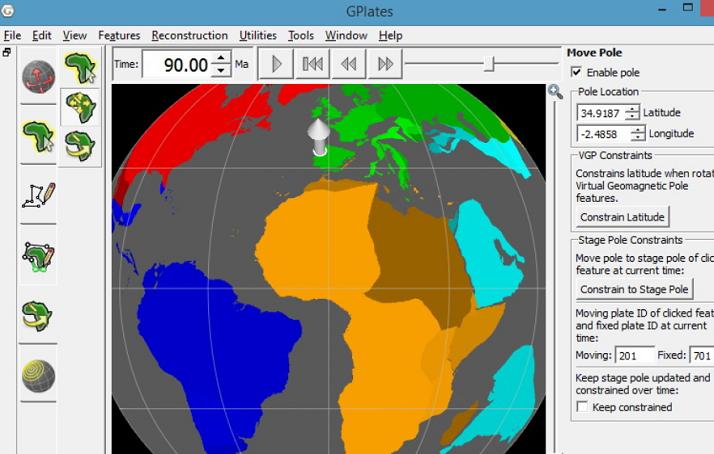Minimize the GPlates window
The image size is (714, 454).
point(662,9)
